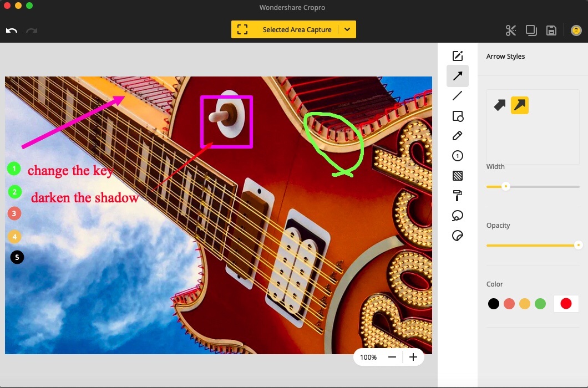Select the Pencil freehand tool
Screen dimensions: 588x388
(x=457, y=135)
